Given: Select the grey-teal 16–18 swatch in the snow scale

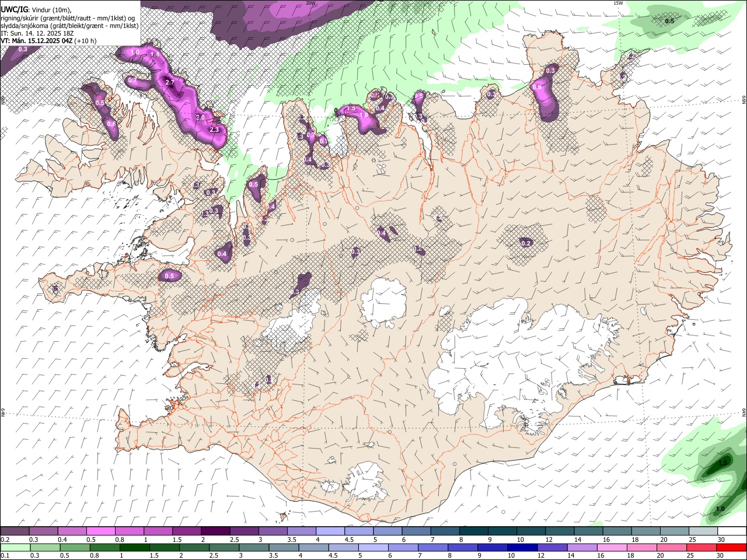Looking at the screenshot, I should [x=617, y=531].
